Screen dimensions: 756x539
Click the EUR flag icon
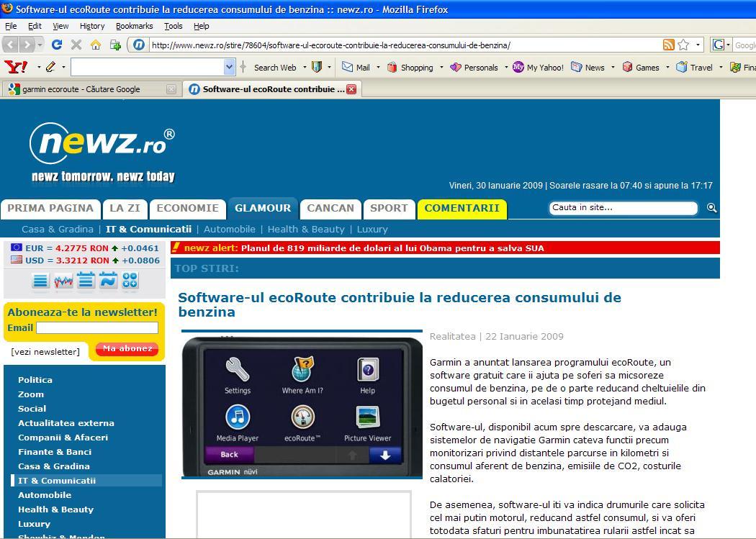point(17,248)
